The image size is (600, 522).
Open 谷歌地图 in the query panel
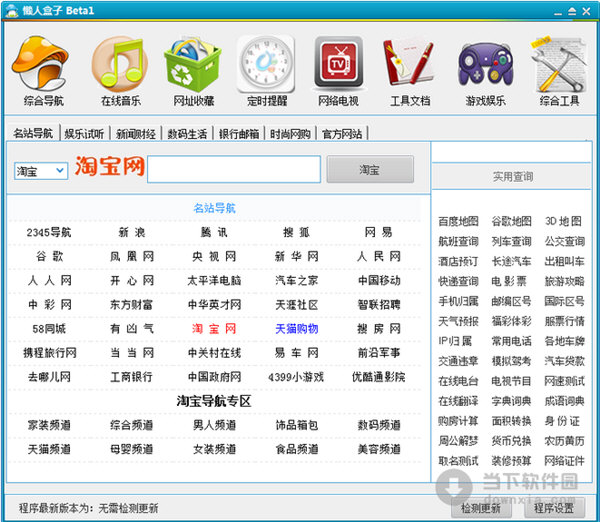512,221
